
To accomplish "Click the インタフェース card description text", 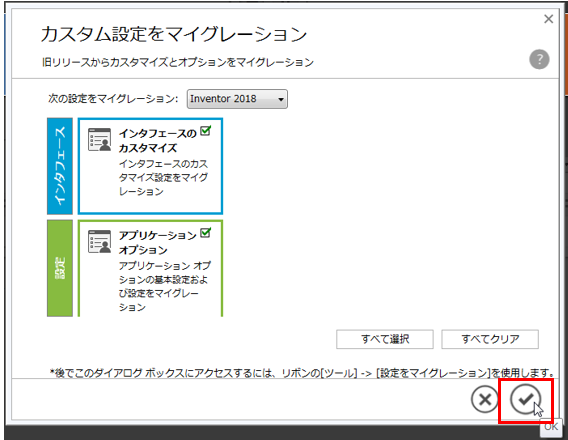I will [164, 177].
